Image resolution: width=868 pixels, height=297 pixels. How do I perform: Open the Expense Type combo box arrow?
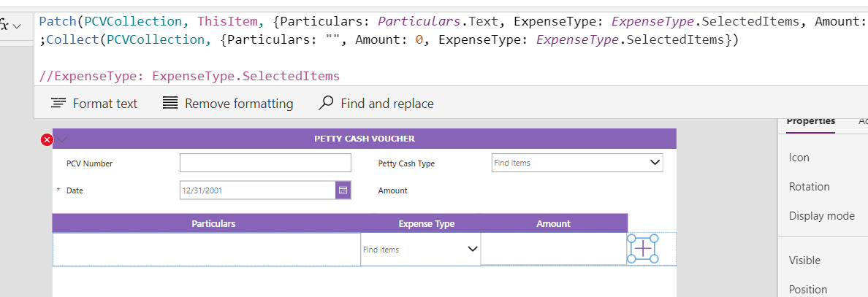coord(472,250)
